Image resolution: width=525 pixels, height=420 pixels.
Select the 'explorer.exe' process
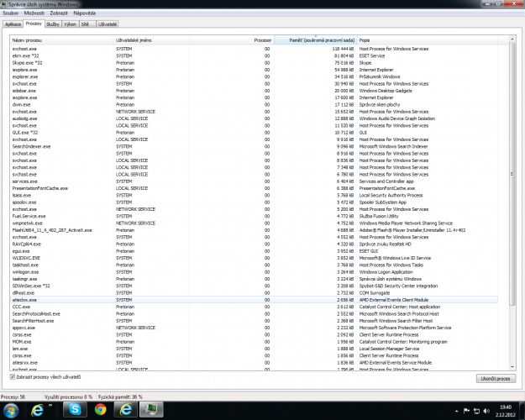(254, 76)
